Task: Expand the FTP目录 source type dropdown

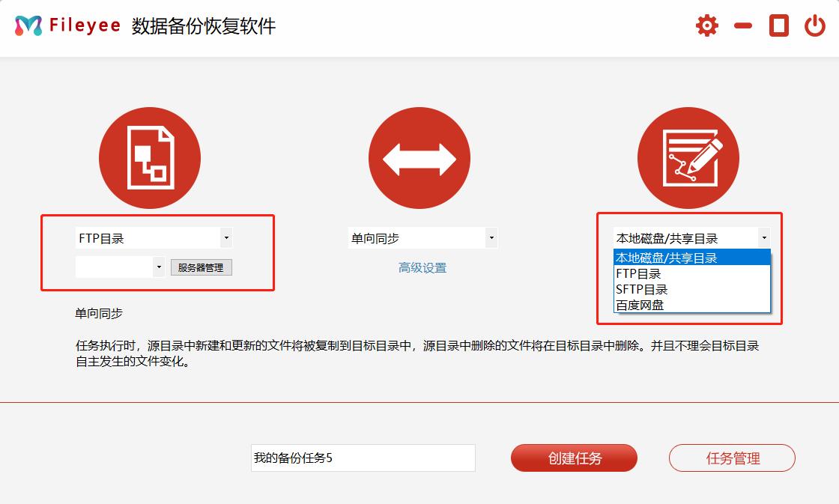Action: coord(226,238)
